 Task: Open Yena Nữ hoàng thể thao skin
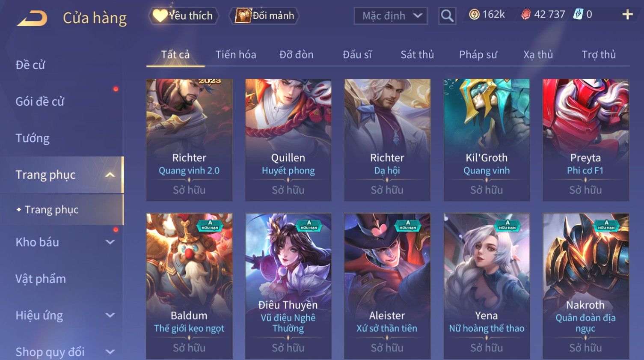(487, 286)
